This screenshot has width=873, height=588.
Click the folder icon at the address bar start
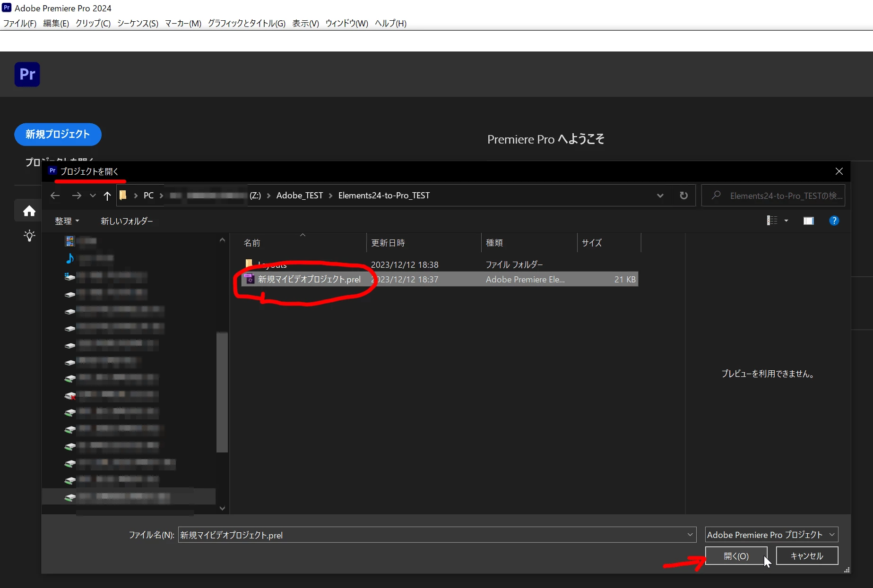point(123,196)
